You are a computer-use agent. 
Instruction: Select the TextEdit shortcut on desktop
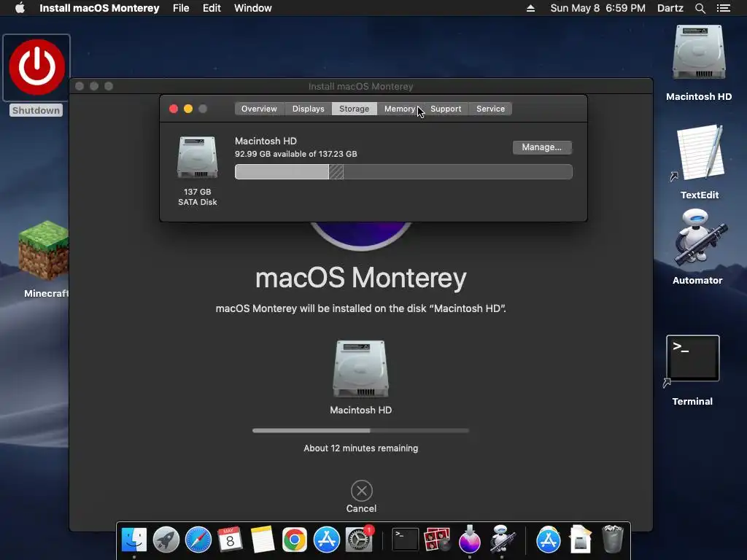pos(699,152)
